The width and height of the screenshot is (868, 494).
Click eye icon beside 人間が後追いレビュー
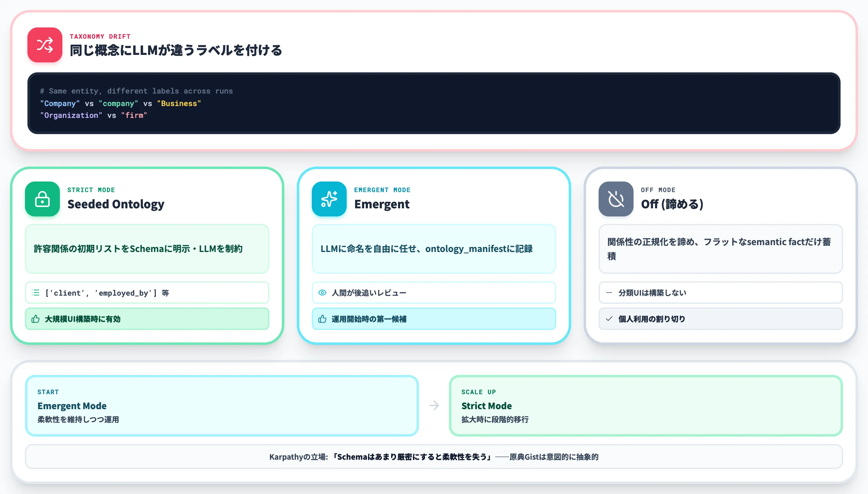(322, 293)
